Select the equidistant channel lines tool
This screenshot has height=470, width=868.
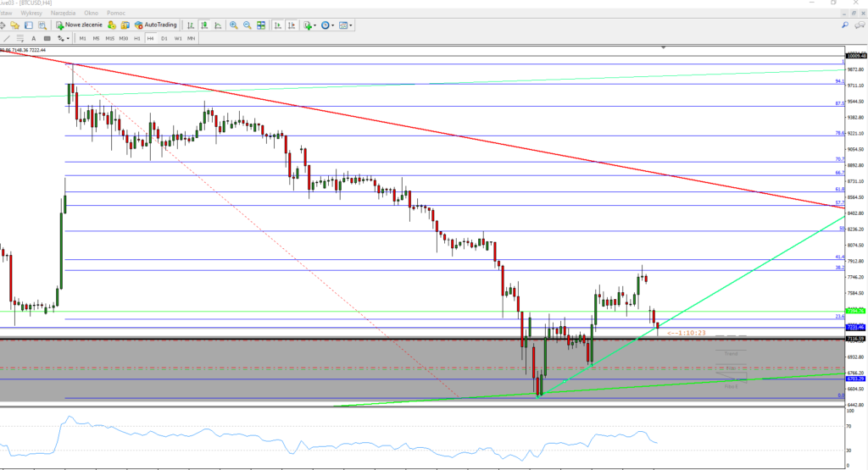tap(20, 38)
